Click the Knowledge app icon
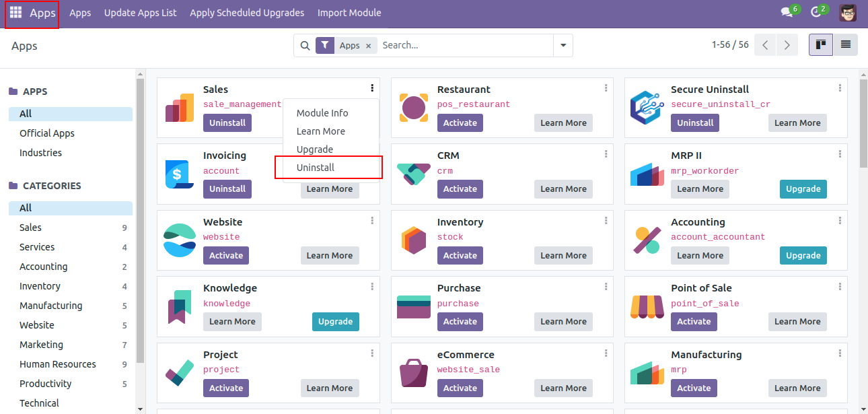This screenshot has height=414, width=868. (179, 306)
